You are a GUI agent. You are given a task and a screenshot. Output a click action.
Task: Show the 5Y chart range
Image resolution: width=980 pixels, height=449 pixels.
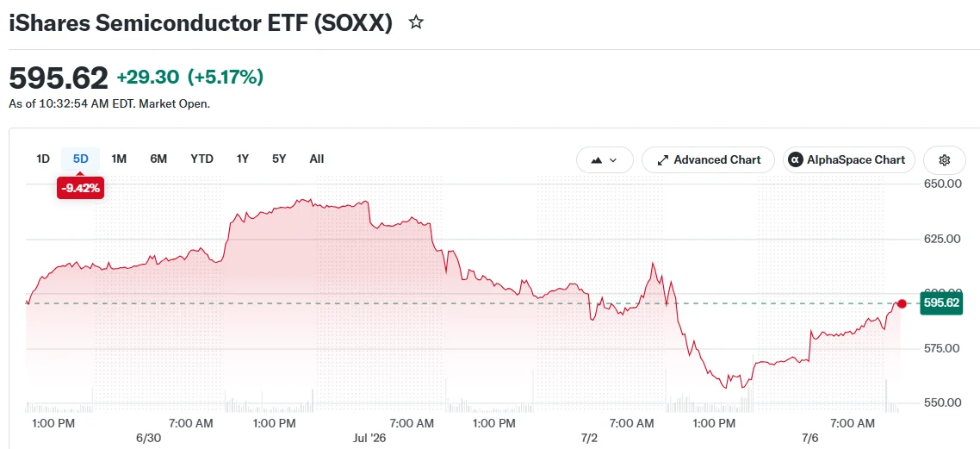[x=279, y=159]
